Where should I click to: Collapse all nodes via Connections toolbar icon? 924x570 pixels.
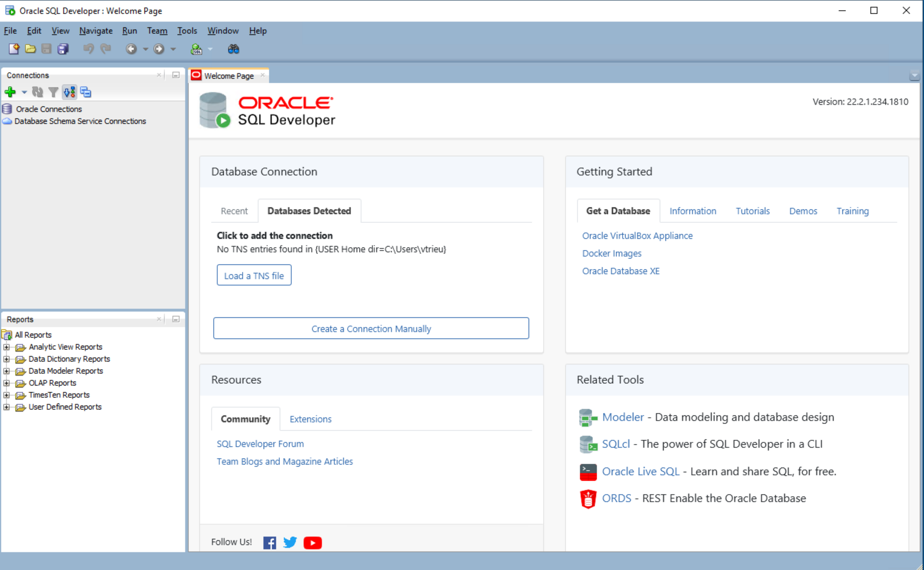pos(86,92)
